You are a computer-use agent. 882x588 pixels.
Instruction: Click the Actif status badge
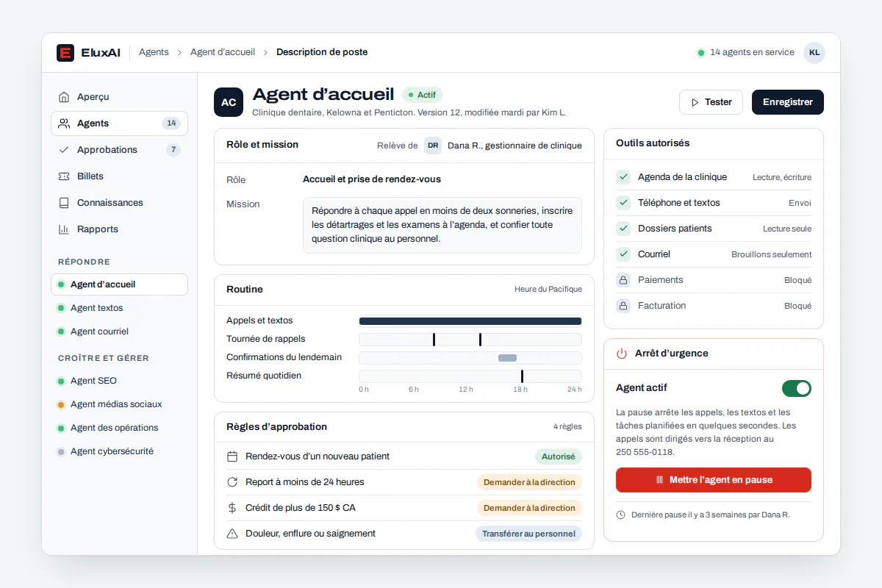423,95
